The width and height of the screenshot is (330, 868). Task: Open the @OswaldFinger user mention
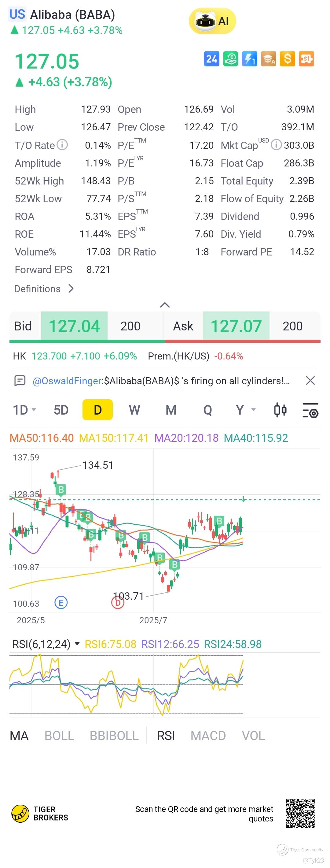pyautogui.click(x=67, y=381)
